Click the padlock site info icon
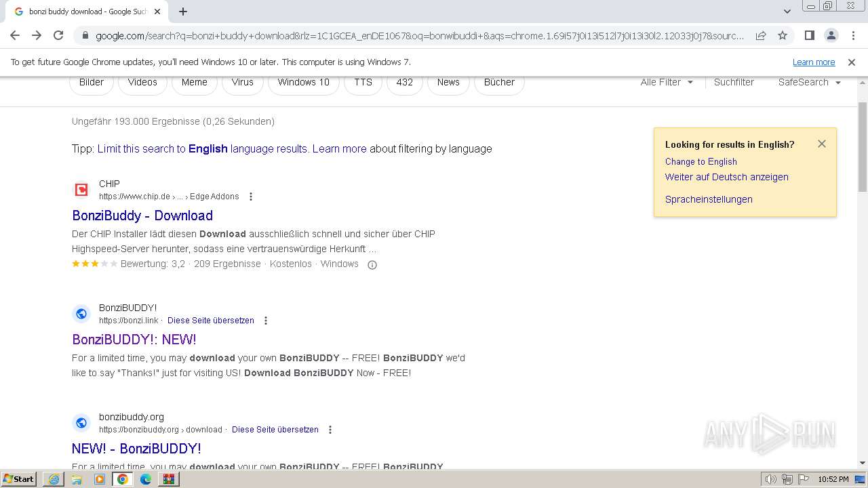868x488 pixels. tap(85, 35)
